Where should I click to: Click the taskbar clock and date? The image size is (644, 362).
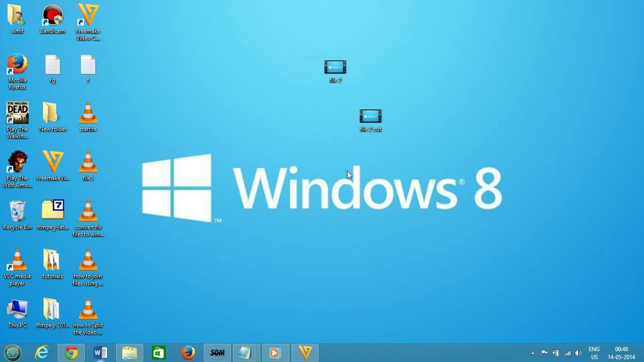click(x=621, y=353)
